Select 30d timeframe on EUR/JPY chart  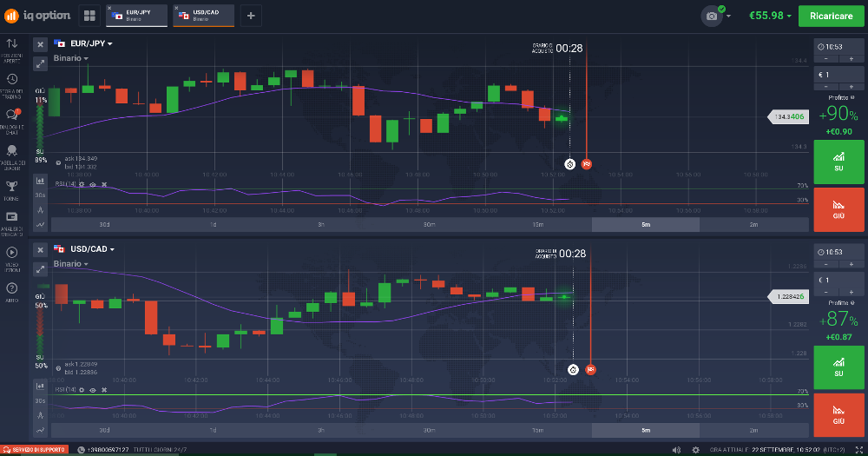coord(105,224)
